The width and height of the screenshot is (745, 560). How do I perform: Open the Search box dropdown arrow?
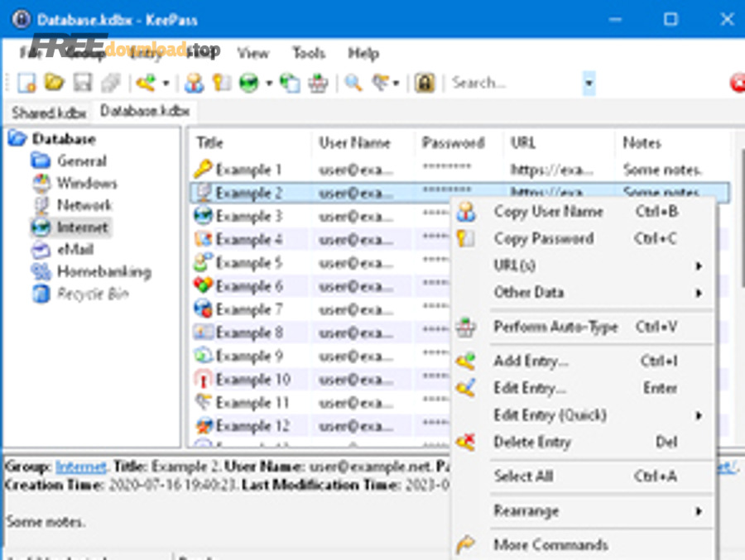click(589, 83)
